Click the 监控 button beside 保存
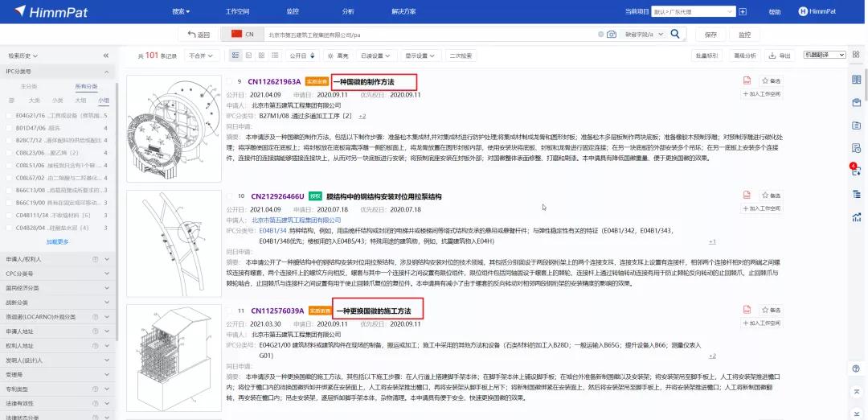 click(x=744, y=35)
